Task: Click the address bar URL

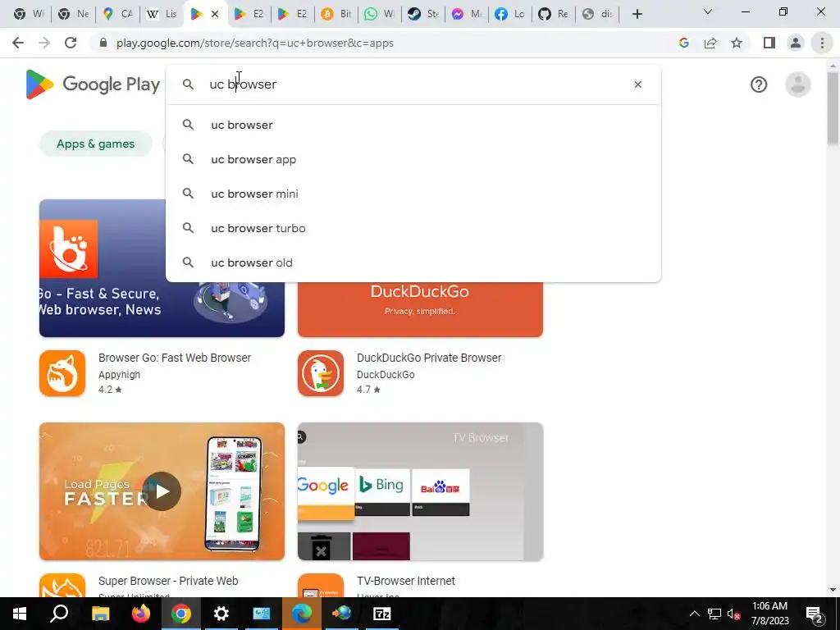Action: coord(255,43)
